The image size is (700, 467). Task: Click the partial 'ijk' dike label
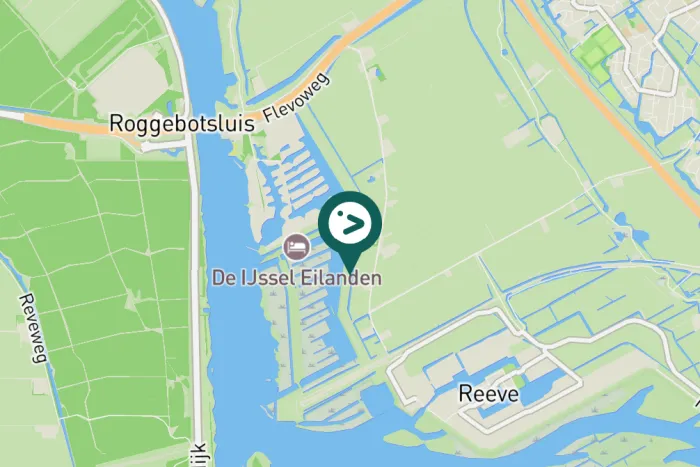[199, 455]
